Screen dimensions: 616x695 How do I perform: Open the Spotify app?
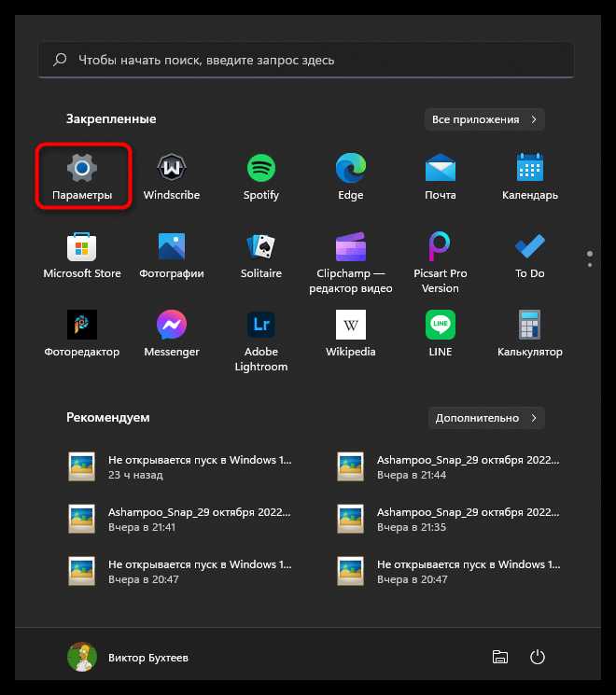[x=261, y=176]
